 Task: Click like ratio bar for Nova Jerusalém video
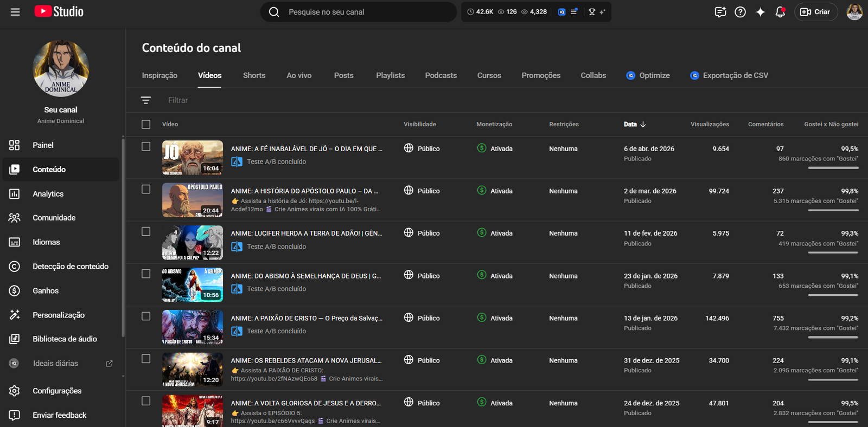tap(833, 379)
